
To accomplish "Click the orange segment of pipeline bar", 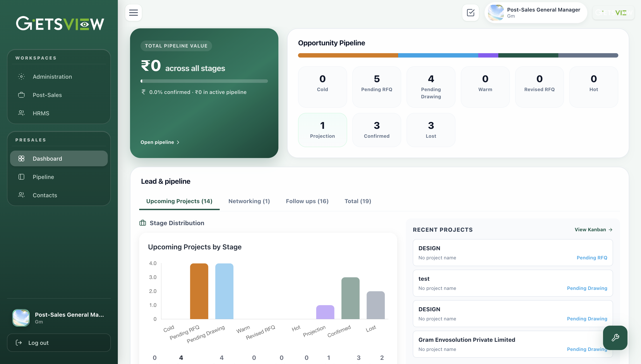I will click(348, 55).
